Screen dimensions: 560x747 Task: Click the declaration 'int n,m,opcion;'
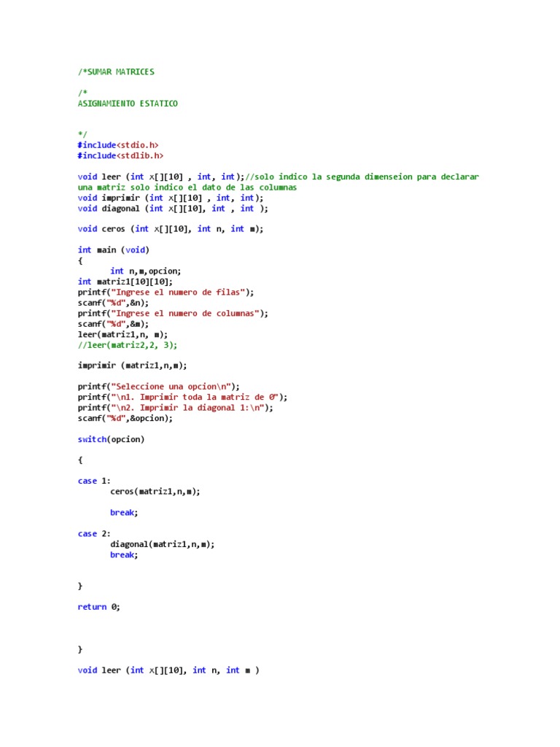click(x=146, y=271)
